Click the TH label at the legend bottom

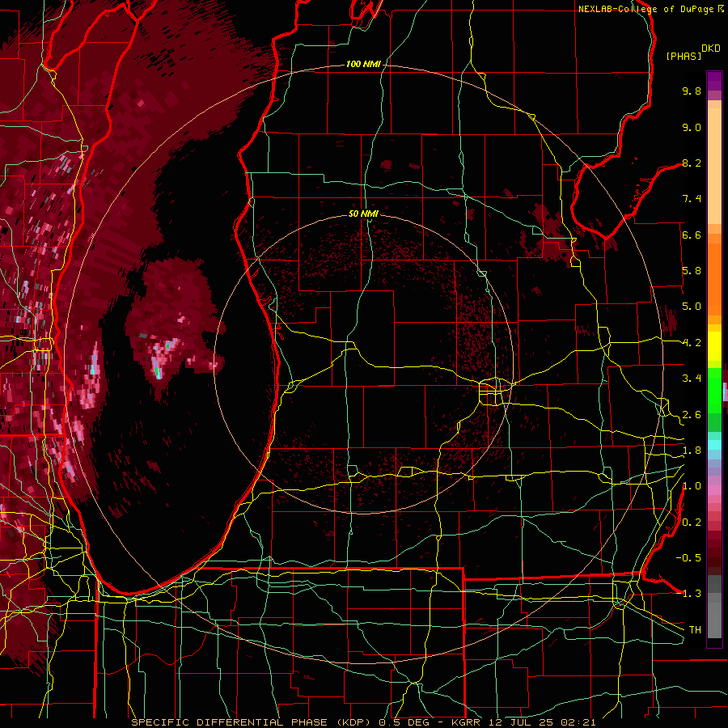(695, 630)
